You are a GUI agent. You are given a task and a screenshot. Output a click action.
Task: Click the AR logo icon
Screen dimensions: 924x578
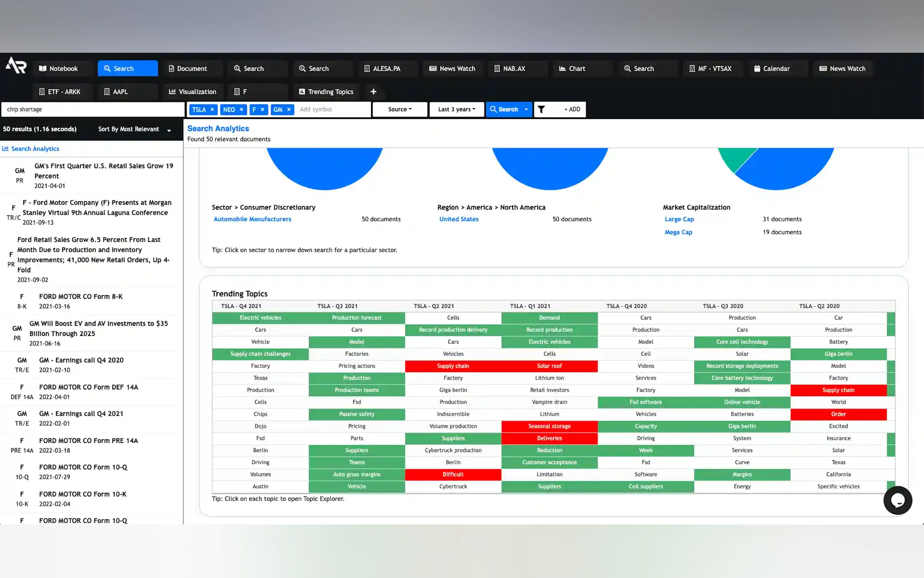coord(16,66)
